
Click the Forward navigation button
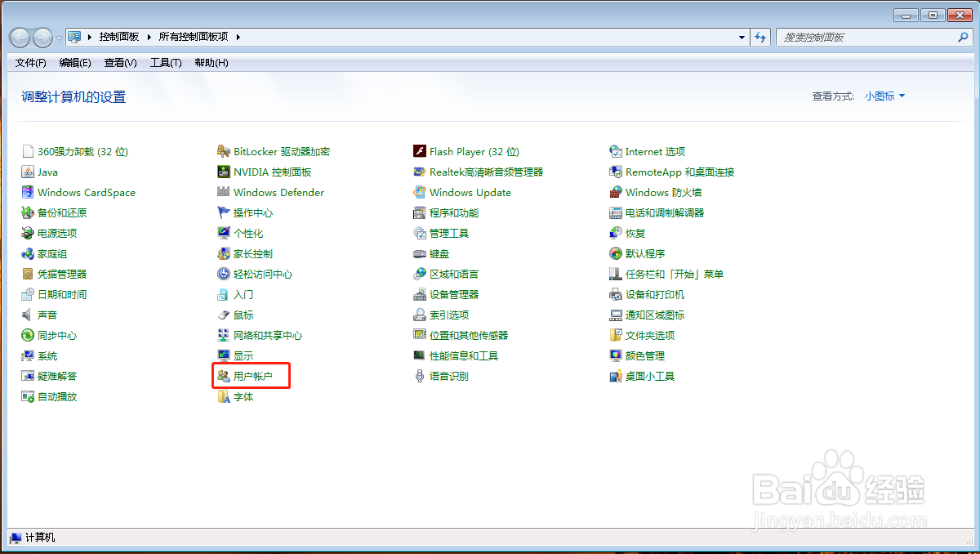[42, 38]
